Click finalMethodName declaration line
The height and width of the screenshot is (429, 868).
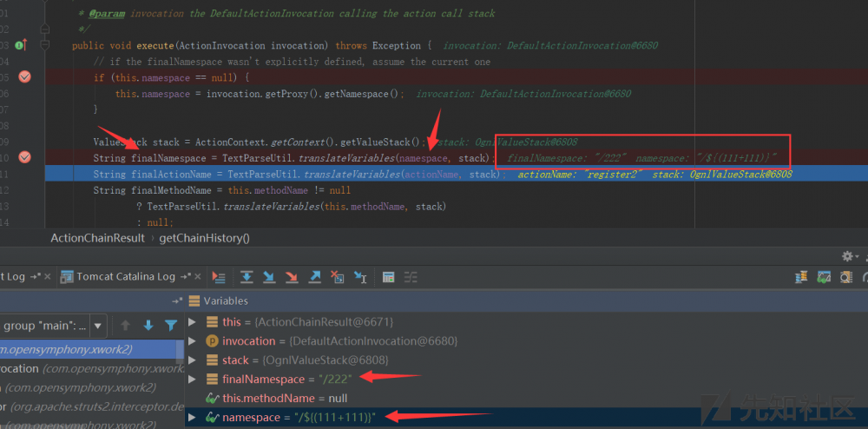(222, 190)
